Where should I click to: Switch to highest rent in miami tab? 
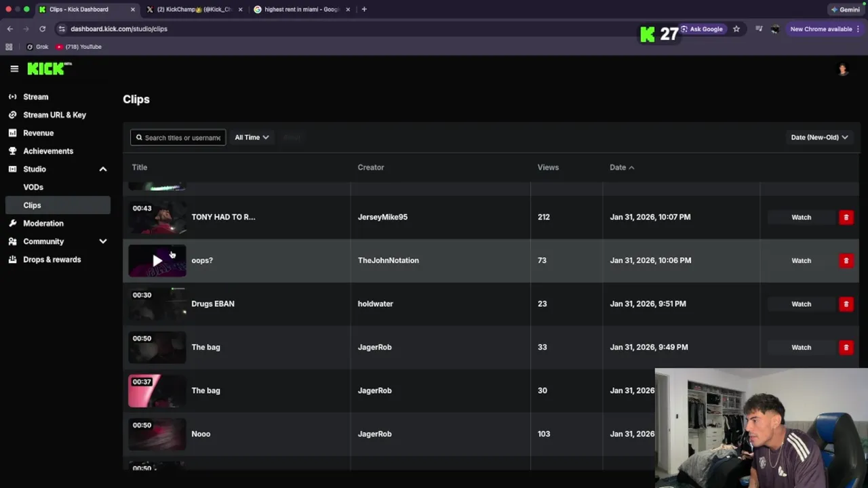[x=301, y=9]
